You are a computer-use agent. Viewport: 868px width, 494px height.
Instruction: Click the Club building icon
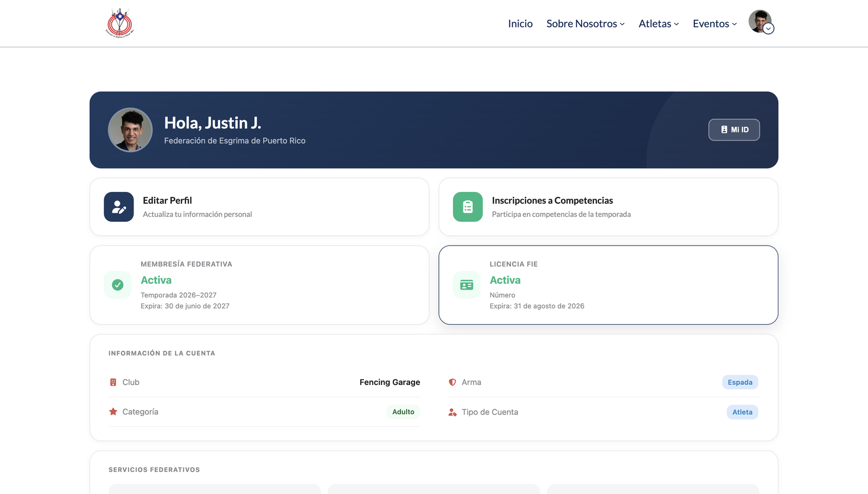pyautogui.click(x=113, y=382)
